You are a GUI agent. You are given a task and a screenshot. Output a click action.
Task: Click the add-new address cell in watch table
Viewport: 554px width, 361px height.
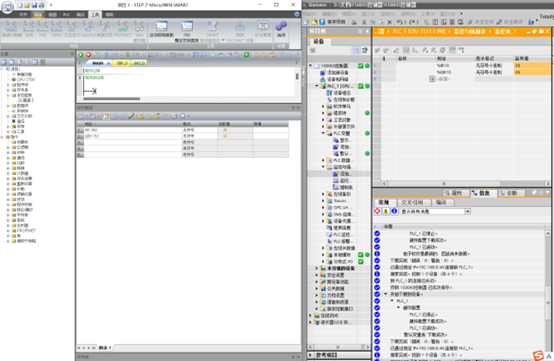tap(454, 79)
